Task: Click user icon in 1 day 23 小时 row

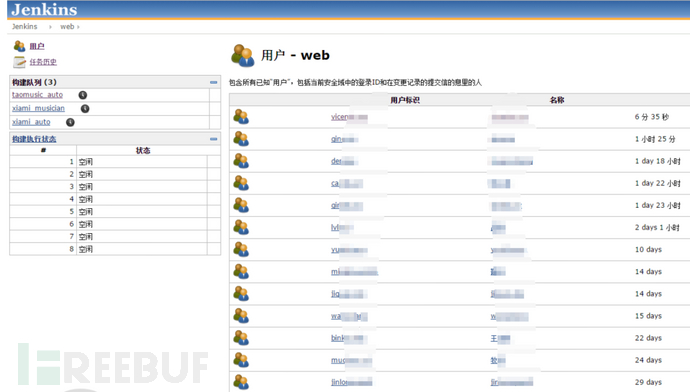Action: click(241, 205)
